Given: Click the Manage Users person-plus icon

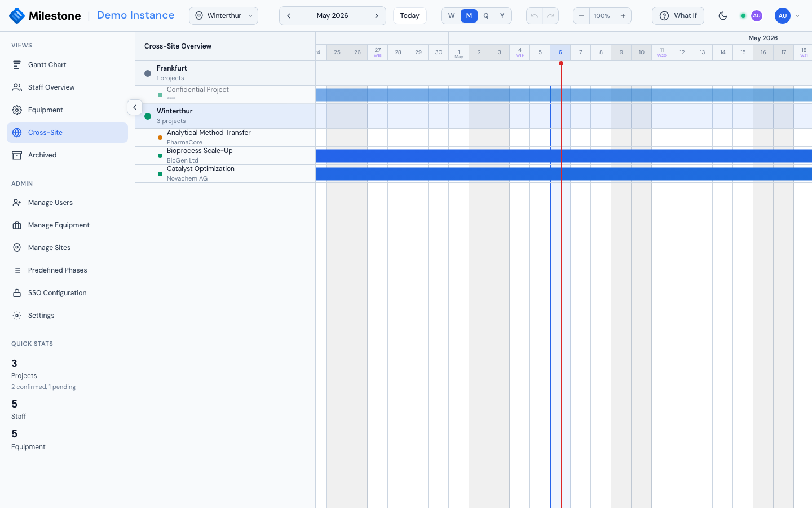Looking at the screenshot, I should click(x=17, y=203).
